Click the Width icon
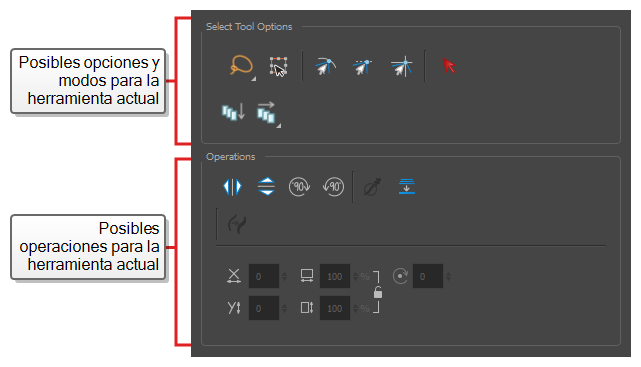Viewport: 641px width, 367px height. coord(307,276)
